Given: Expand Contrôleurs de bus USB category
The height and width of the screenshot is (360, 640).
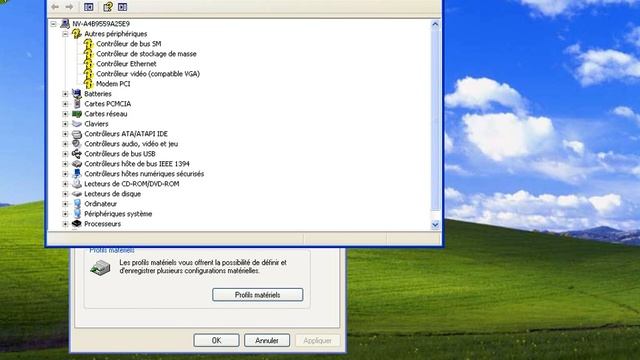Looking at the screenshot, I should 65,154.
